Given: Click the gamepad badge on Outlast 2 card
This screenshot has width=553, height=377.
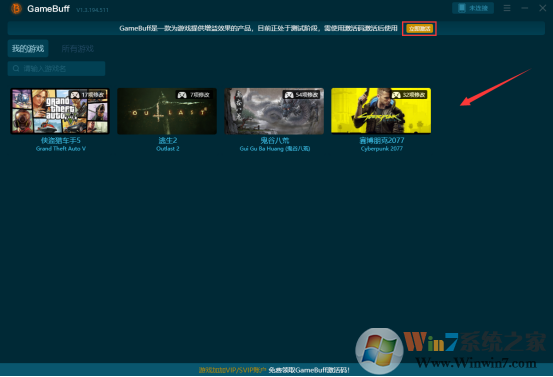Looking at the screenshot, I should 182,95.
